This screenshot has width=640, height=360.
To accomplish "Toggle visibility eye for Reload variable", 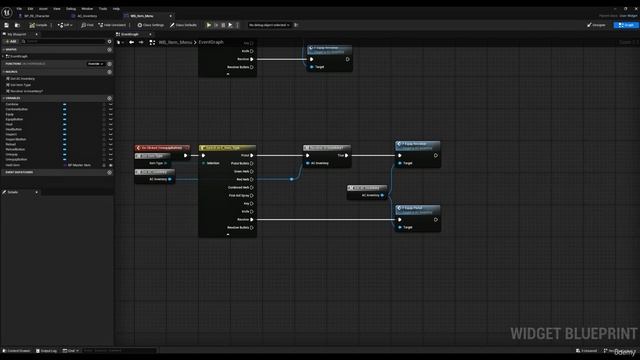I will [111, 144].
